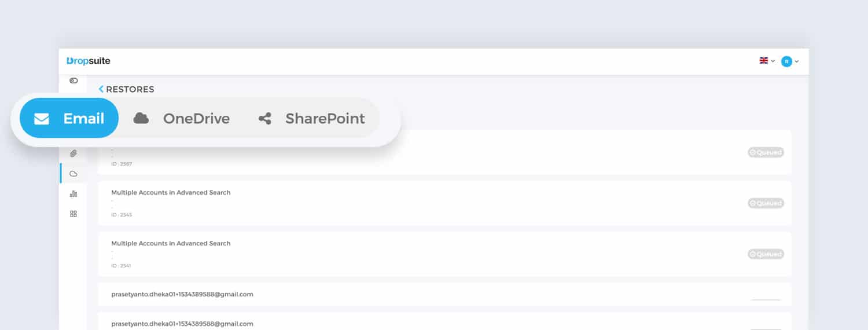Open restore entry with ID 2545
The width and height of the screenshot is (868, 330).
tap(444, 203)
